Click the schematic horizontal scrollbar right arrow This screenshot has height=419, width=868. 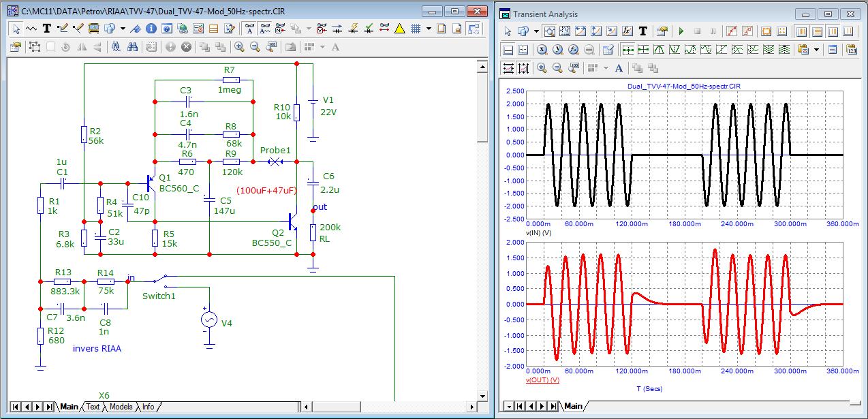472,407
